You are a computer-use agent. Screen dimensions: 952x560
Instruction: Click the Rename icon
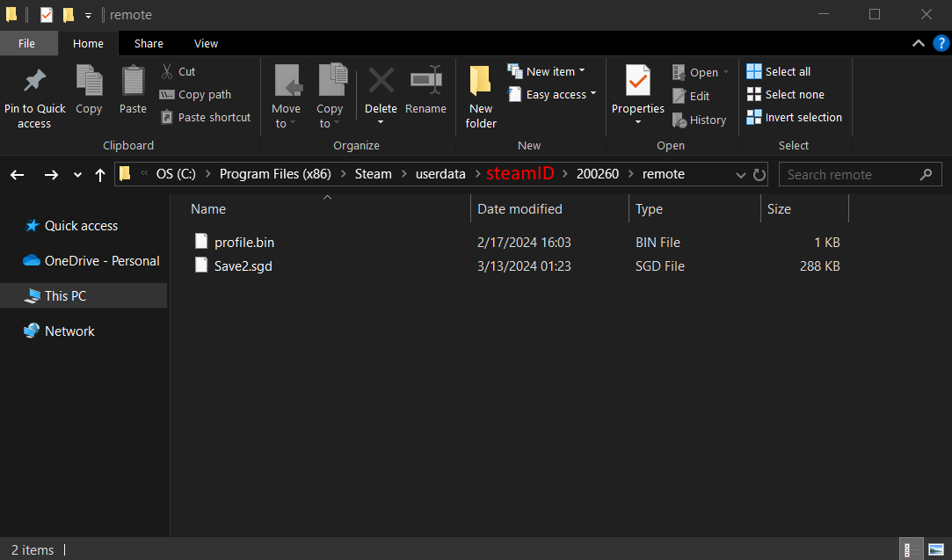click(425, 81)
